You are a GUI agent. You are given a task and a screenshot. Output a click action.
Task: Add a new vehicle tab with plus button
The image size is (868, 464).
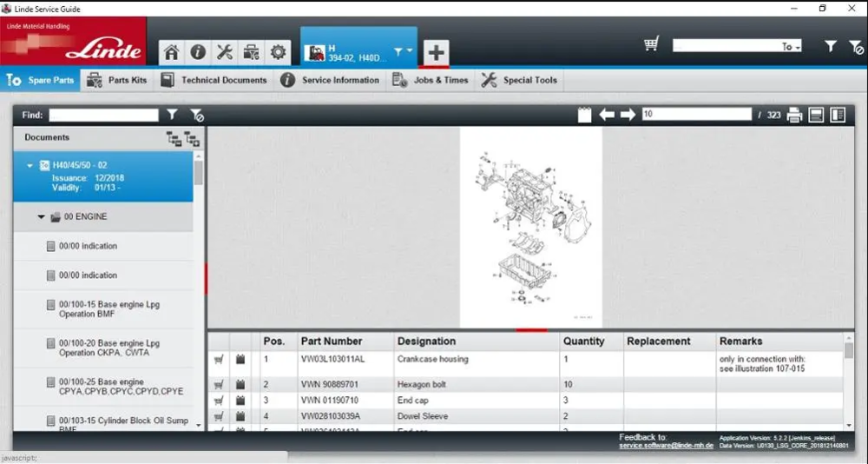(436, 53)
